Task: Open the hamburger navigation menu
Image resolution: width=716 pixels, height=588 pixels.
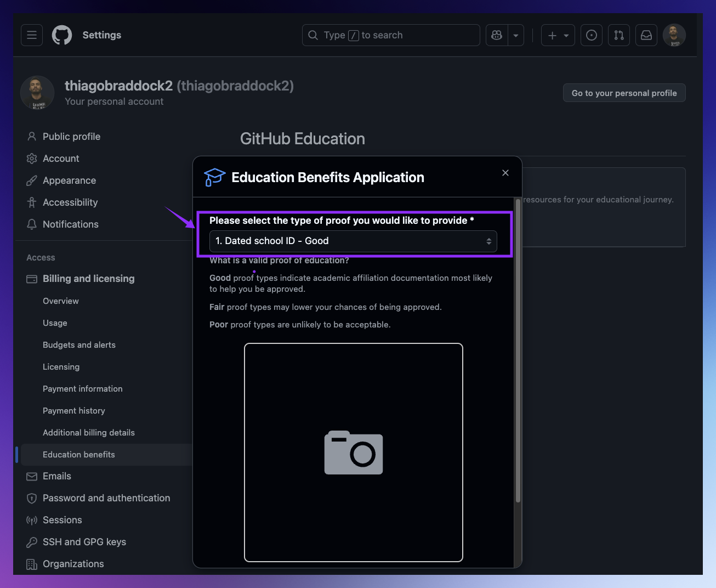Action: point(32,35)
